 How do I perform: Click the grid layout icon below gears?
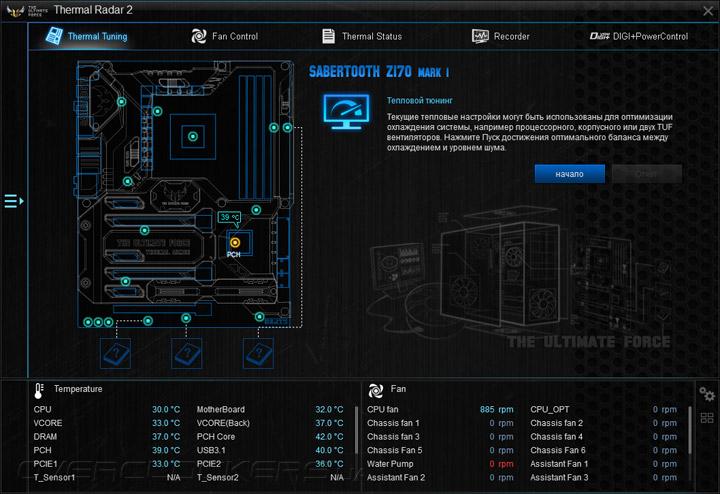click(x=707, y=418)
